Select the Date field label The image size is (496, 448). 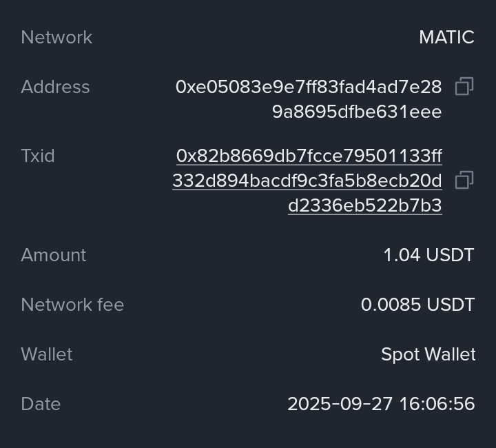click(41, 404)
